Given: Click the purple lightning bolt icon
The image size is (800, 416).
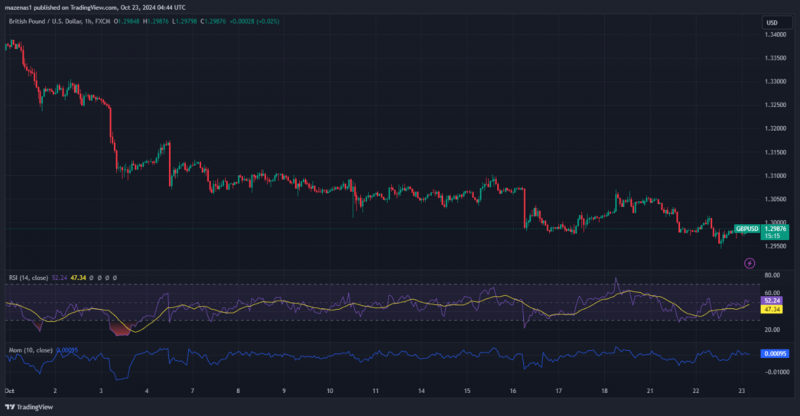Looking at the screenshot, I should pyautogui.click(x=749, y=263).
